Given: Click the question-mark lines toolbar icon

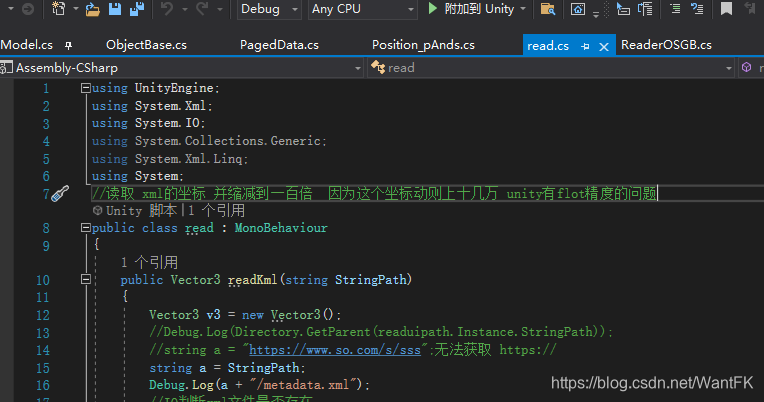Looking at the screenshot, I should click(697, 8).
